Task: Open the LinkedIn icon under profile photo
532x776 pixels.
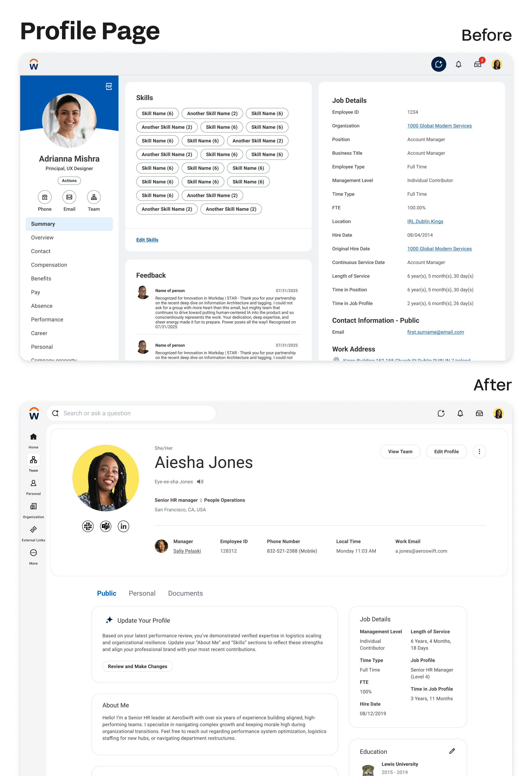Action: [x=123, y=526]
